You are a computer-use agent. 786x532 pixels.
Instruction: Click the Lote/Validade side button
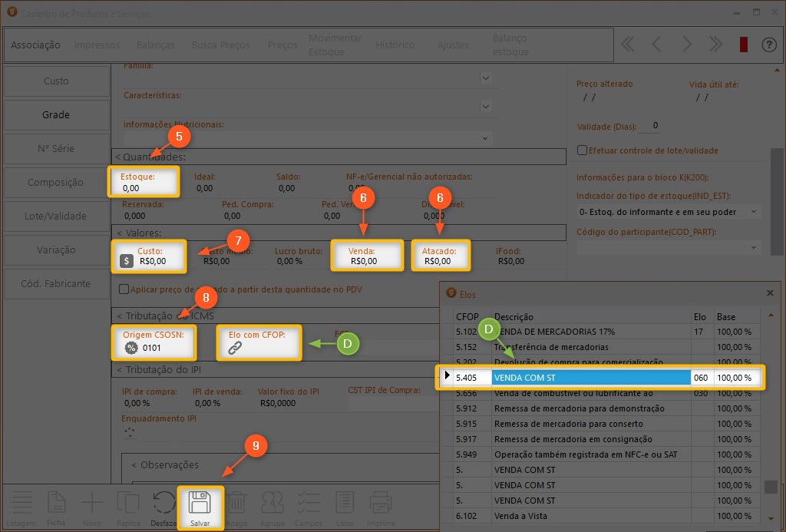point(55,216)
